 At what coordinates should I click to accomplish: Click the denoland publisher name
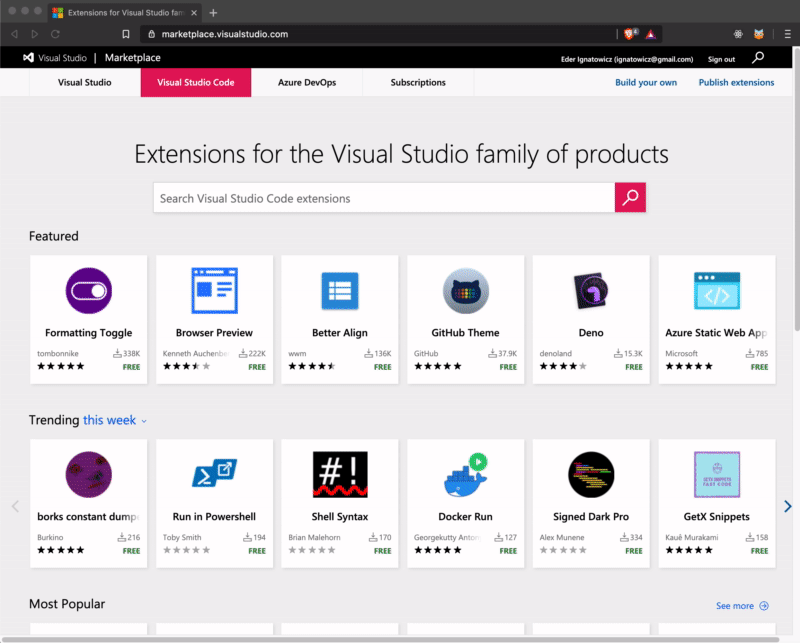click(x=556, y=353)
